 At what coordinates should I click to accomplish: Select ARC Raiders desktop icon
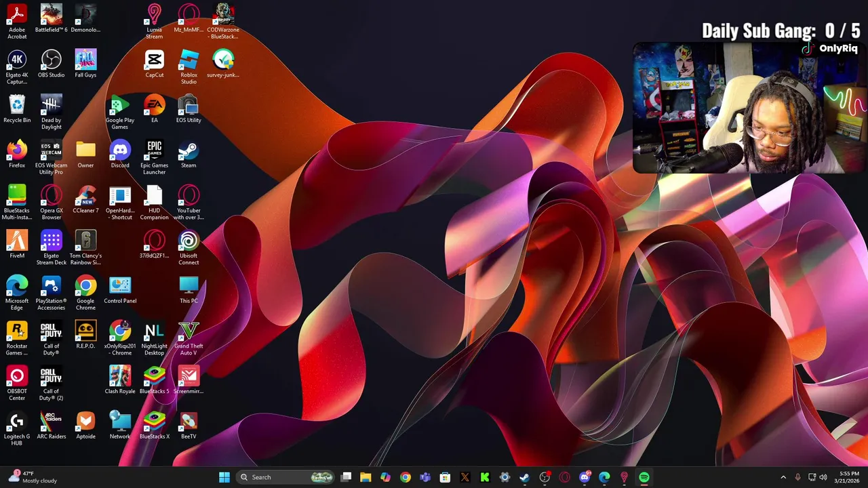coord(52,426)
